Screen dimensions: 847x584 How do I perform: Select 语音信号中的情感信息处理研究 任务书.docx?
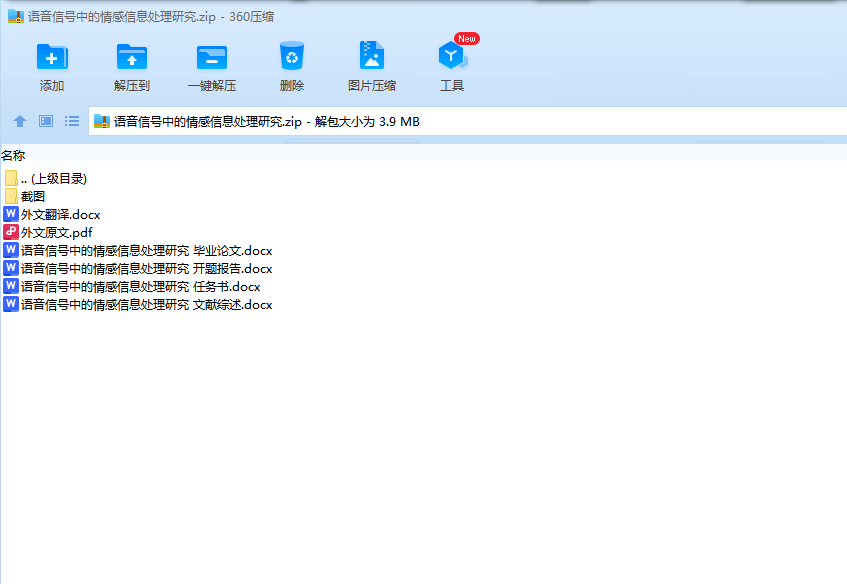140,287
